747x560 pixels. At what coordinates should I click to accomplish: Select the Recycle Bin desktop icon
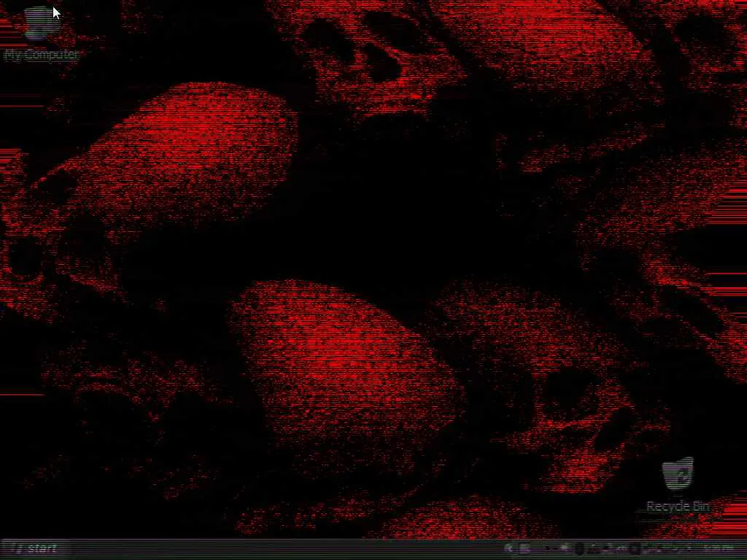click(x=678, y=486)
